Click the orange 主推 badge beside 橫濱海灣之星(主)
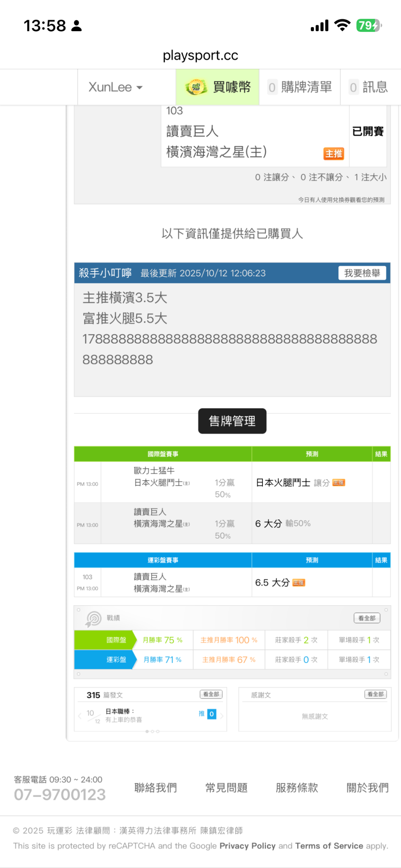Viewport: 401px width, 868px height. (x=333, y=154)
